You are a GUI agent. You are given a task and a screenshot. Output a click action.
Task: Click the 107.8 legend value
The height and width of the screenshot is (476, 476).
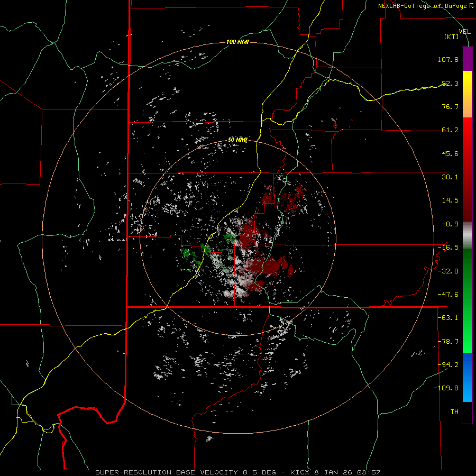[448, 59]
